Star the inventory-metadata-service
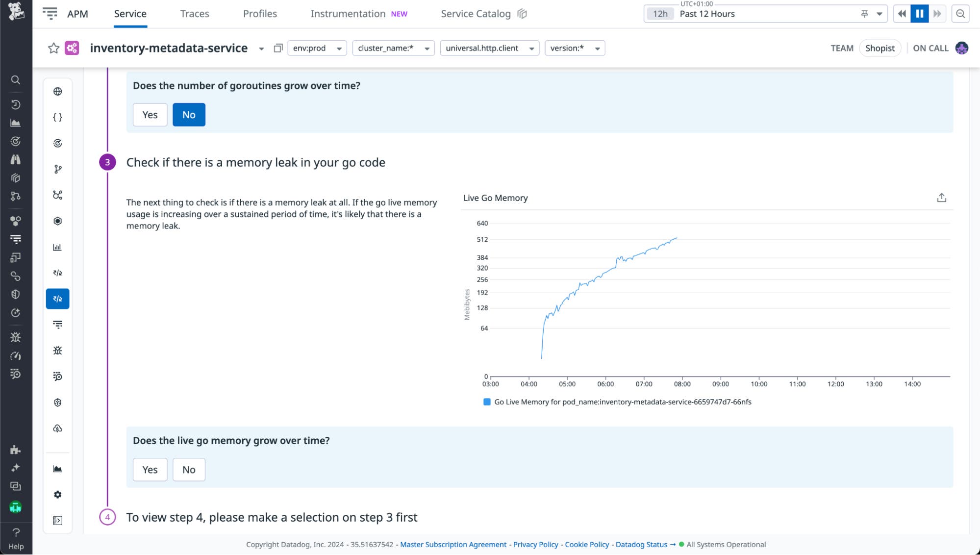 53,48
